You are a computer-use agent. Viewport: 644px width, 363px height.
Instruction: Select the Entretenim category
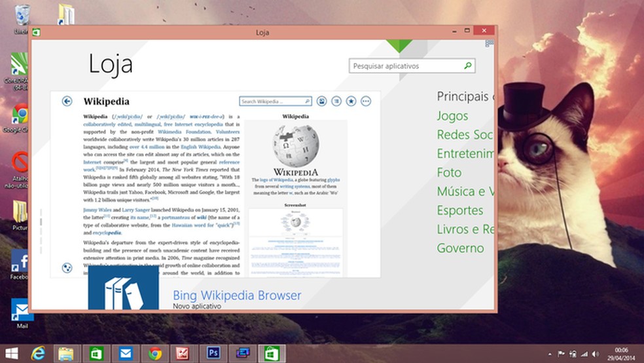(x=465, y=154)
